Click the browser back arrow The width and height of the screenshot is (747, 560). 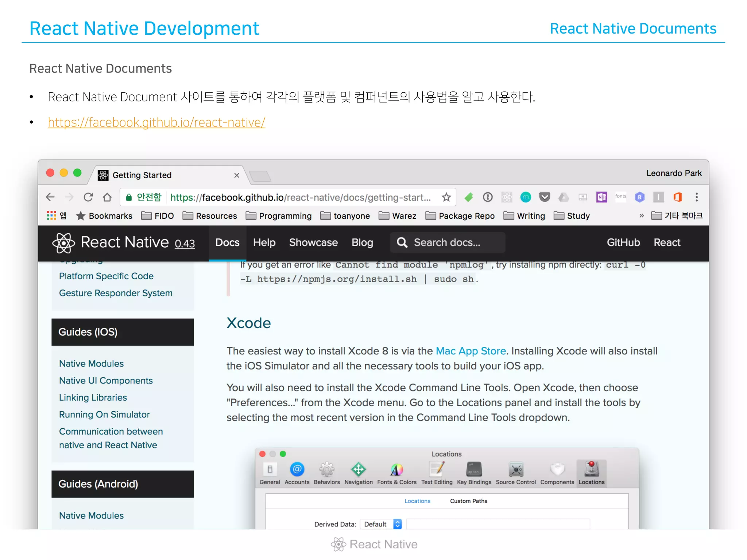[x=50, y=197]
